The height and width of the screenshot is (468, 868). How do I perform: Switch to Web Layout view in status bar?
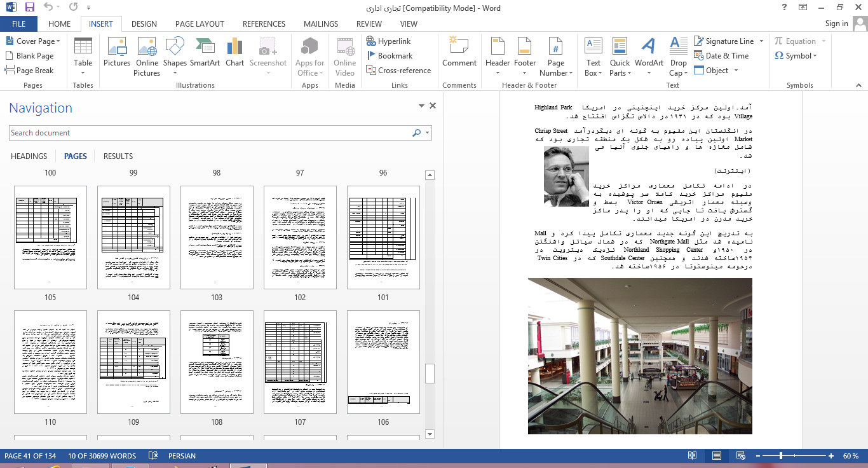[x=741, y=456]
